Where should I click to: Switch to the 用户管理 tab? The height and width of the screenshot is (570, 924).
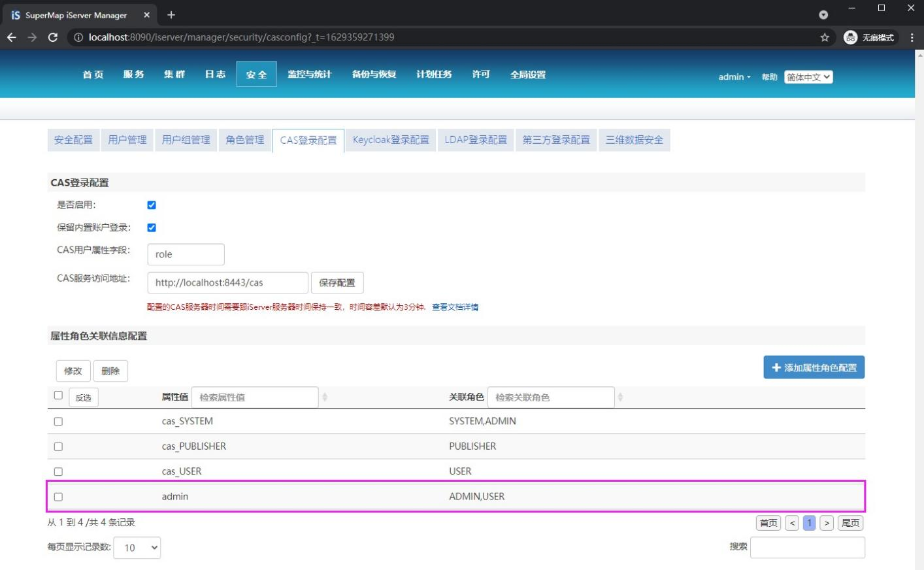pos(127,140)
